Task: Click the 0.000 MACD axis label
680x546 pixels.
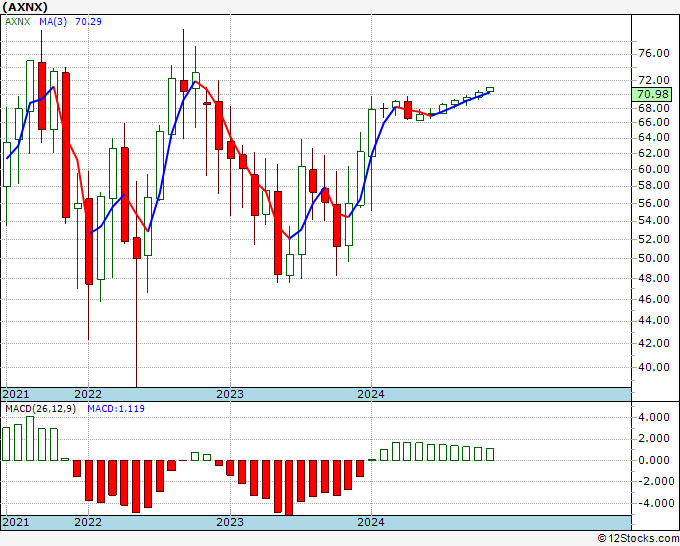Action: click(x=654, y=460)
